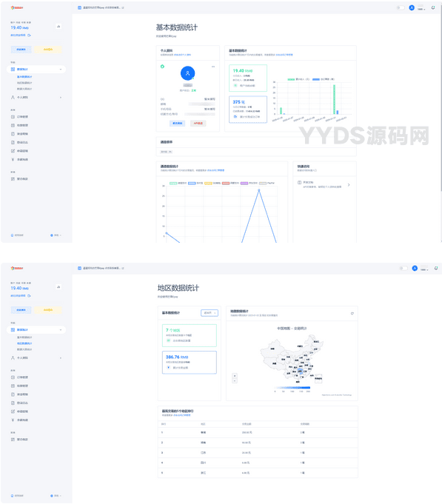Click the blue user avatar in profile card
The image size is (442, 504).
[188, 73]
